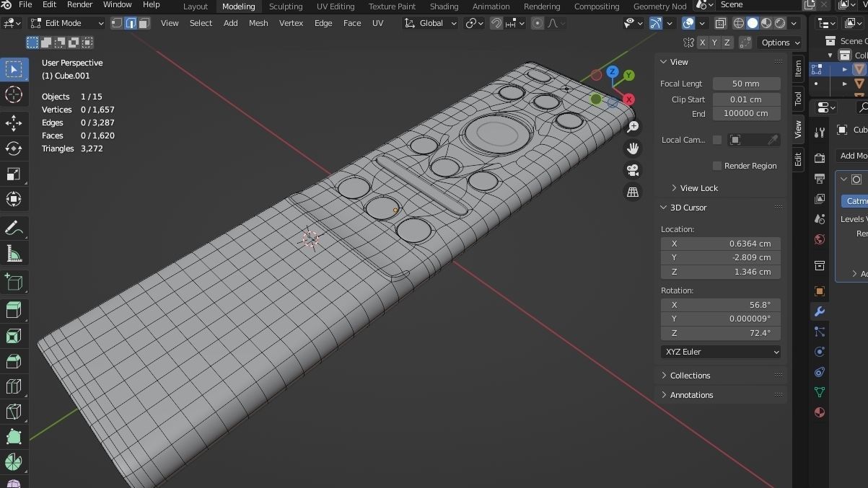868x488 pixels.
Task: Select the Move tool in the toolbar
Action: coord(14,123)
